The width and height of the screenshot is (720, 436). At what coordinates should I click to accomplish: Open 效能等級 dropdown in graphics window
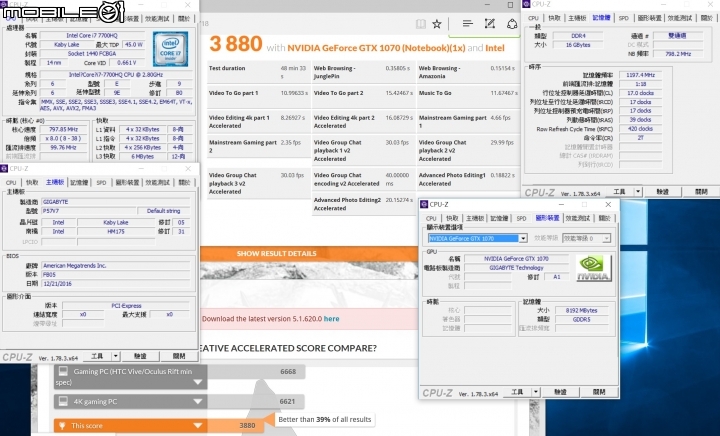[606, 239]
